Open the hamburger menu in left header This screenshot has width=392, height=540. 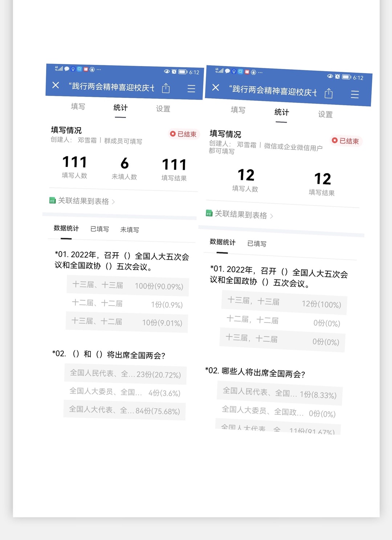point(191,89)
